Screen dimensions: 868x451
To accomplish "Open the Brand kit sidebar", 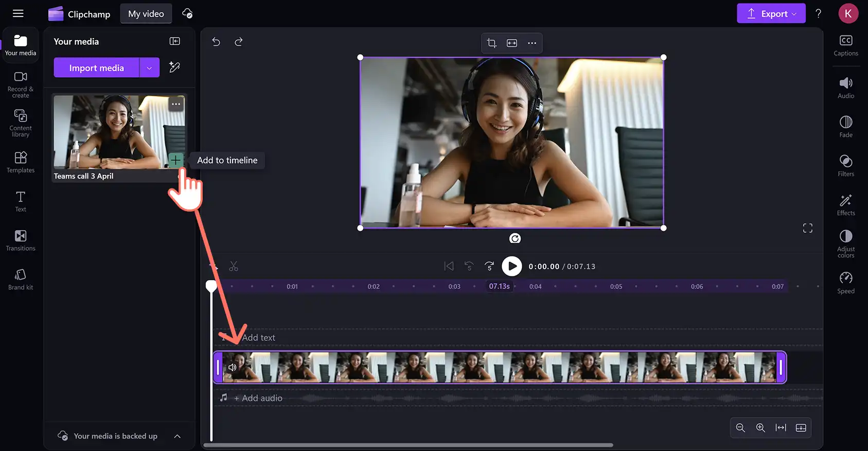I will [21, 280].
